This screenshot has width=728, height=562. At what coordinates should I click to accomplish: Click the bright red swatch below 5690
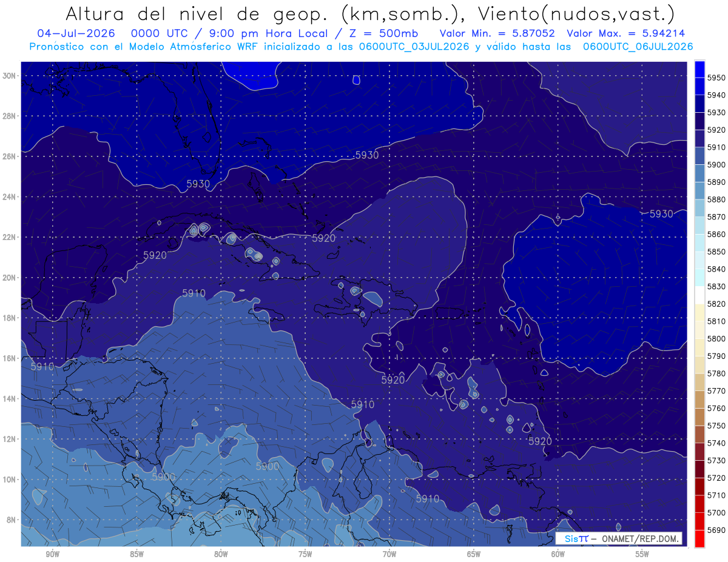pyautogui.click(x=699, y=538)
